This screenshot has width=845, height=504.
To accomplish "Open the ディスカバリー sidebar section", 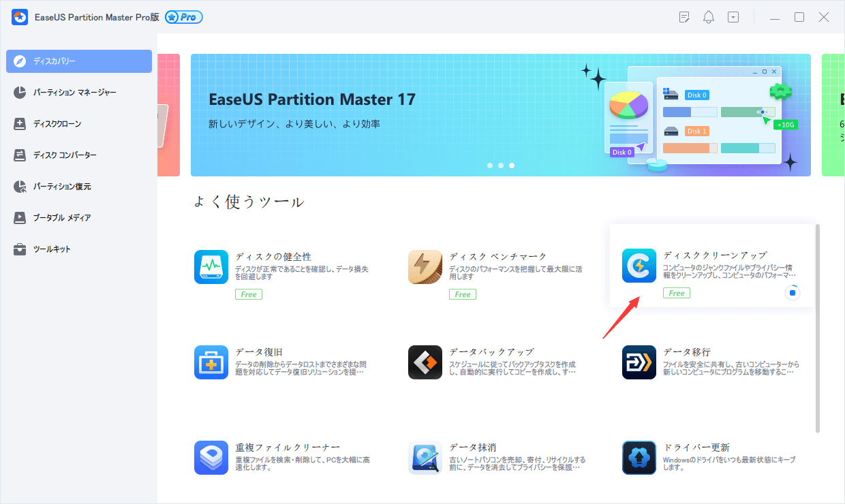I will click(79, 61).
